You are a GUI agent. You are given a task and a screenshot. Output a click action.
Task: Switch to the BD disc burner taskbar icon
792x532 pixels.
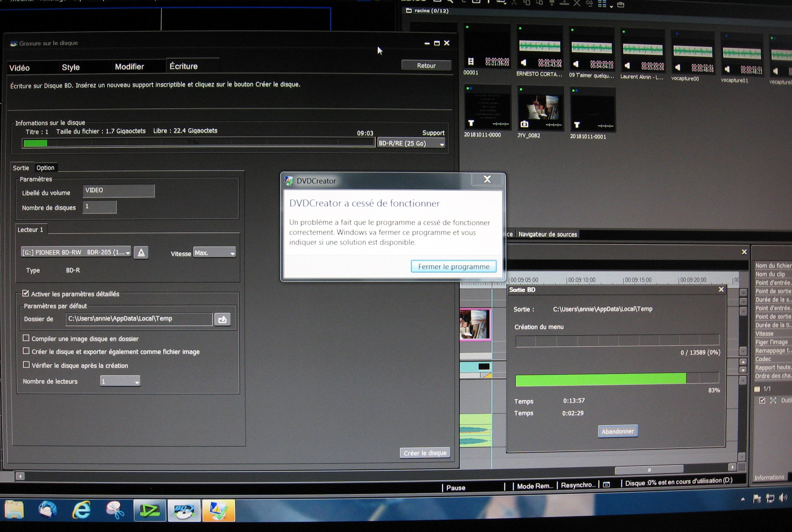pyautogui.click(x=184, y=510)
